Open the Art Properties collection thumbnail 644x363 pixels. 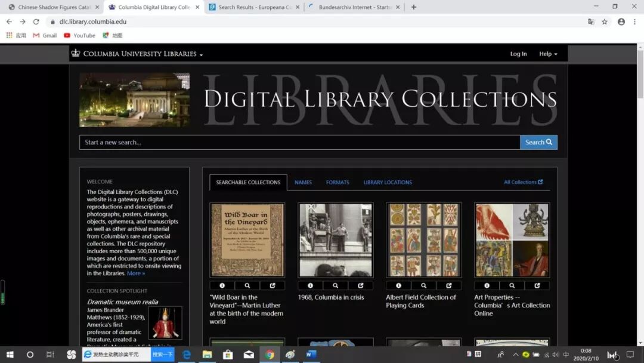[x=512, y=240]
